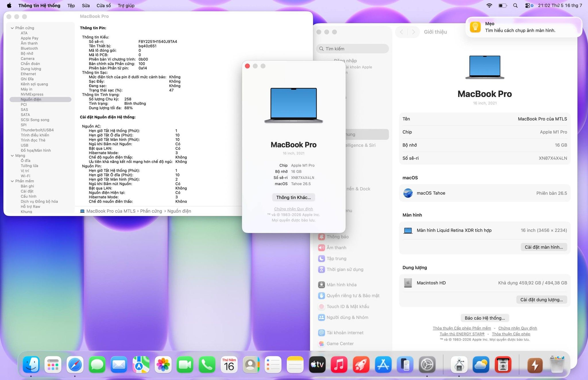The width and height of the screenshot is (588, 380).
Task: Open the Thông tin Hệ thống app menu
Action: pyautogui.click(x=39, y=5)
